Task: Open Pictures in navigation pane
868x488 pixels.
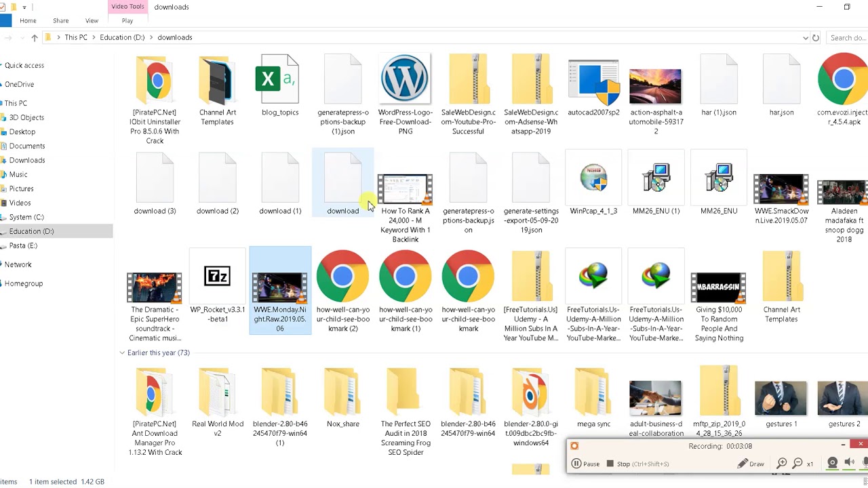Action: 21,189
